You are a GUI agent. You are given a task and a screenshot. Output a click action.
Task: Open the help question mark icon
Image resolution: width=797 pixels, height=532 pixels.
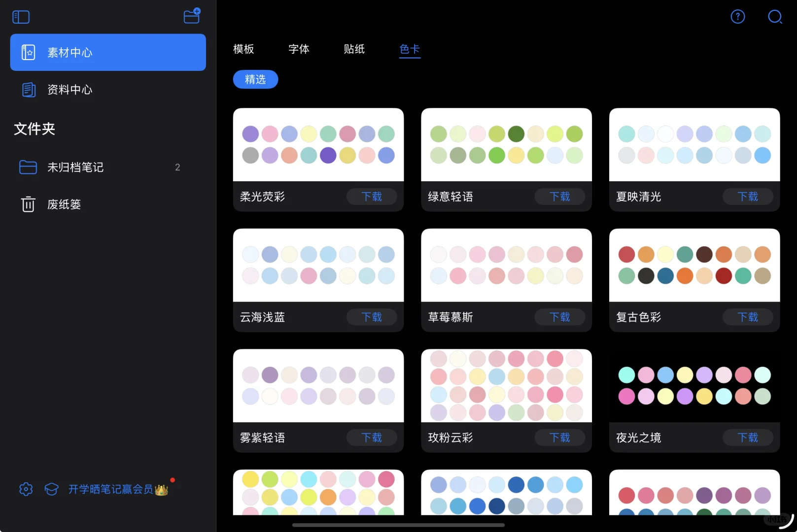[737, 17]
